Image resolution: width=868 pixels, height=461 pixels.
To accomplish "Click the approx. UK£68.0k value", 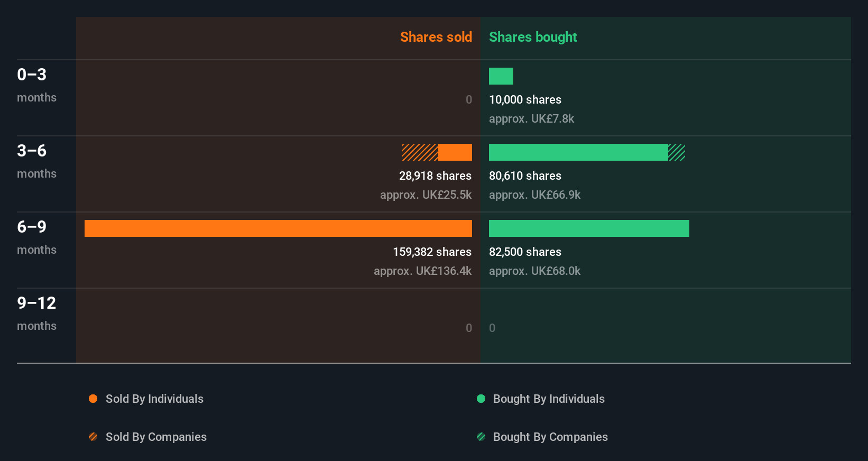I will tap(534, 271).
